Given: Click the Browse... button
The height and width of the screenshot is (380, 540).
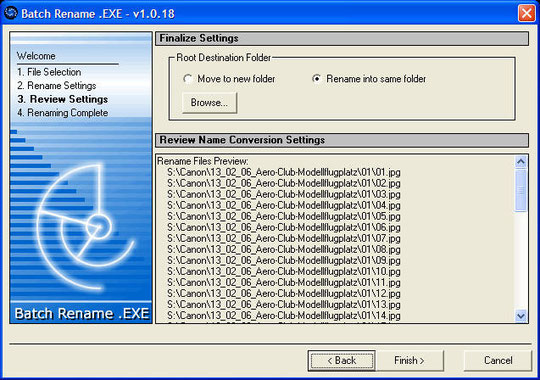Looking at the screenshot, I should [209, 103].
